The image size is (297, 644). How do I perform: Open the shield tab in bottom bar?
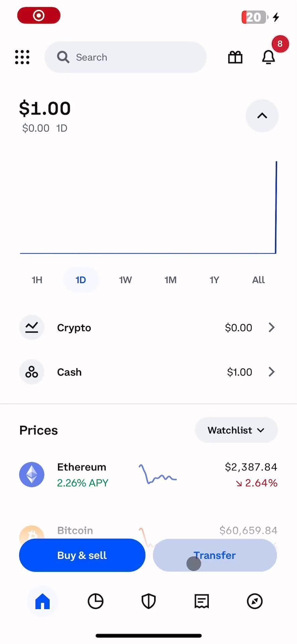pyautogui.click(x=148, y=601)
